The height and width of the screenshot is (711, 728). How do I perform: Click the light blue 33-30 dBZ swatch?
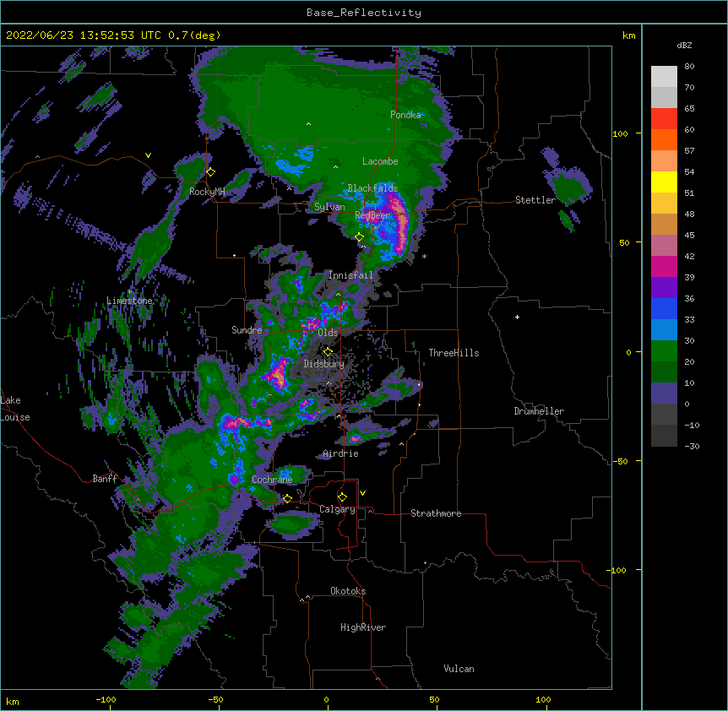[x=664, y=329]
